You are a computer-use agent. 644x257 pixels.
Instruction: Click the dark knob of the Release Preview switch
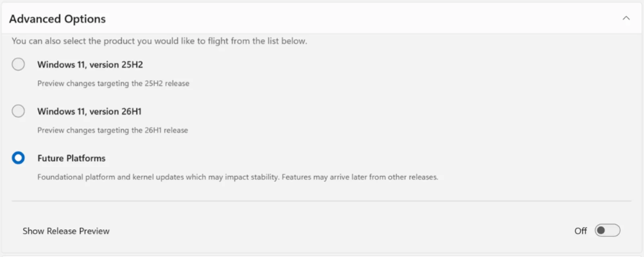601,230
